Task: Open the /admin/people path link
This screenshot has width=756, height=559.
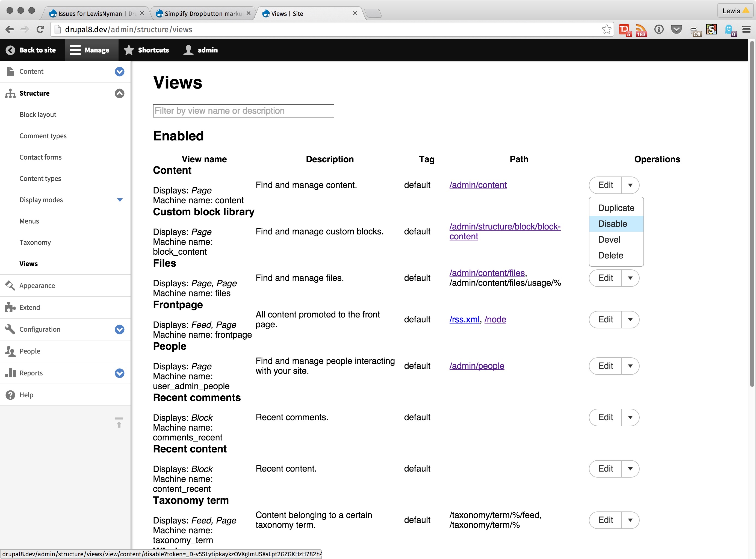Action: 477,366
